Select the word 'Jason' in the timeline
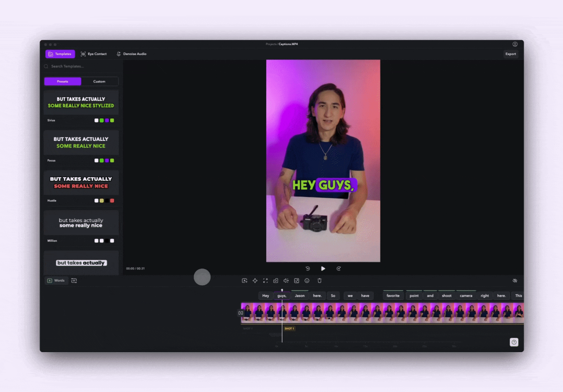The width and height of the screenshot is (563, 392). click(300, 296)
